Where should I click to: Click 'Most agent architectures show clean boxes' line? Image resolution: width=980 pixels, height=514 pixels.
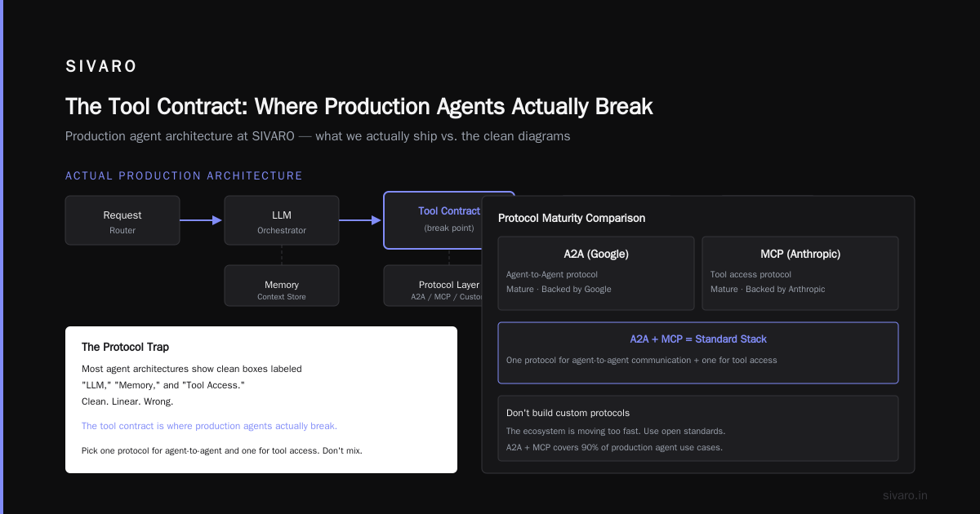tap(191, 369)
